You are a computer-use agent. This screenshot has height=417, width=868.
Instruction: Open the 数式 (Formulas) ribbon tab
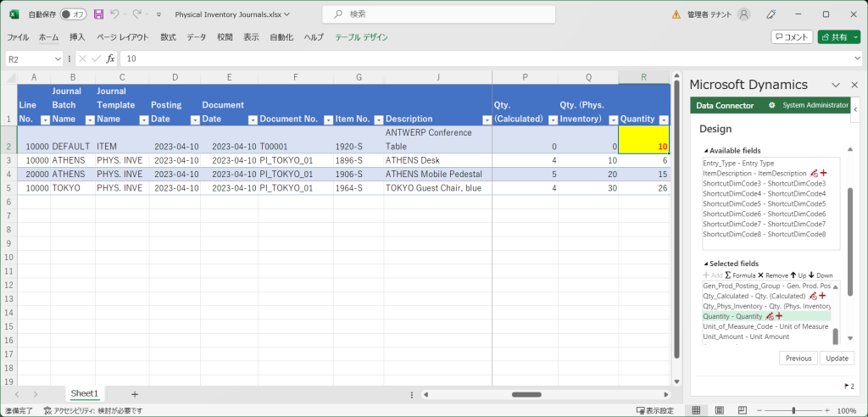point(169,37)
